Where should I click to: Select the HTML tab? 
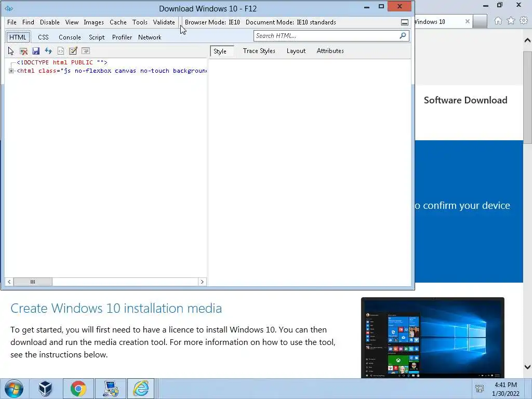point(18,37)
